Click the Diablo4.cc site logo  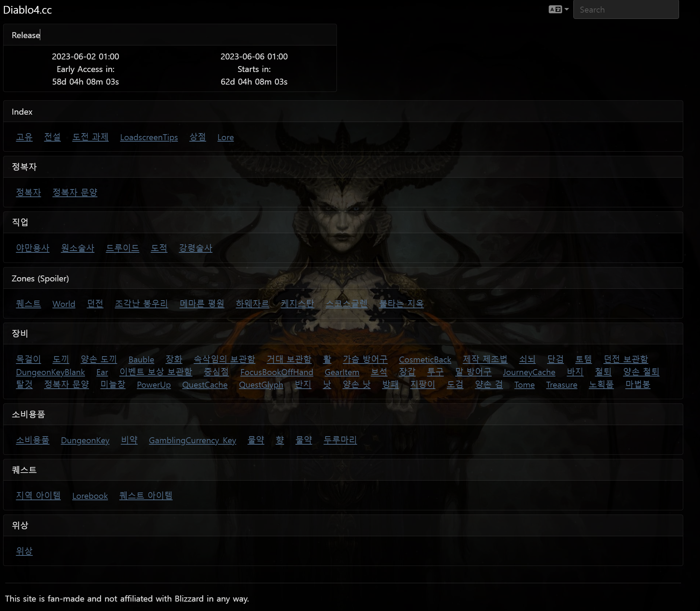27,10
